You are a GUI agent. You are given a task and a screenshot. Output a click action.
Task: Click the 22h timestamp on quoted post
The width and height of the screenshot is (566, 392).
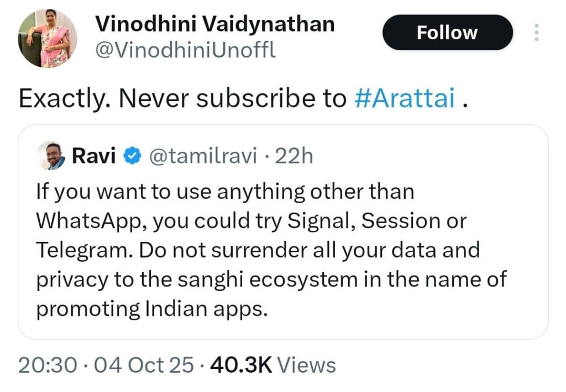294,156
